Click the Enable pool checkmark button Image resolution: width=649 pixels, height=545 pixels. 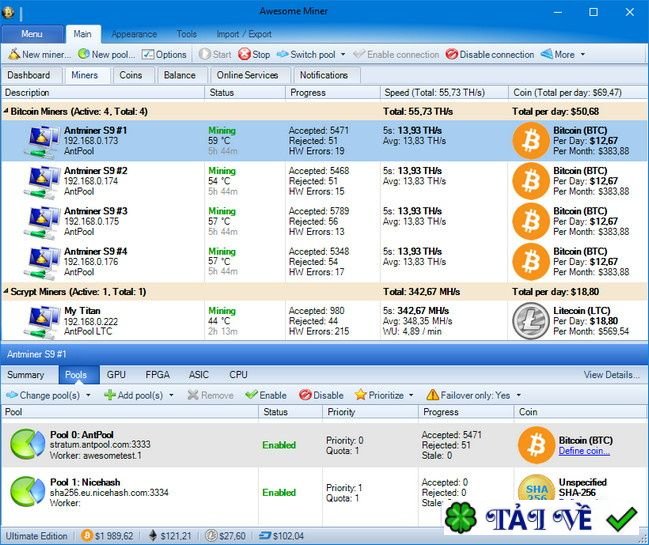[x=266, y=396]
